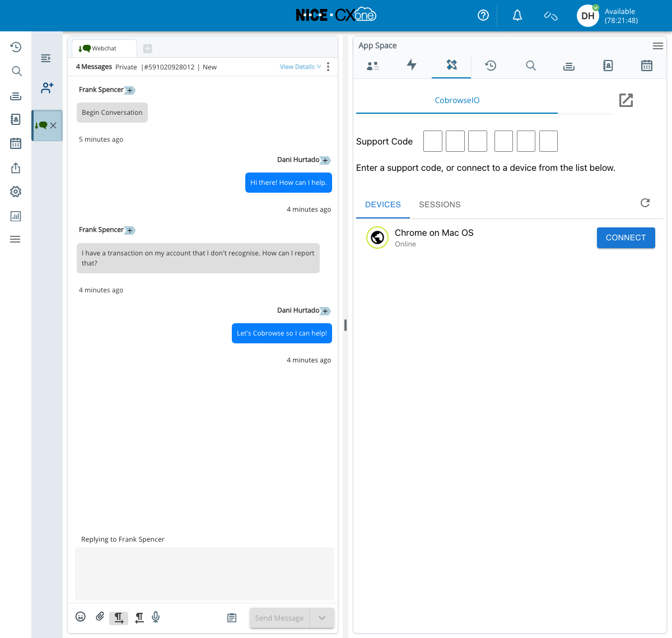Viewport: 672px width, 638px height.
Task: Click the first Support Code digit box
Action: (x=433, y=141)
